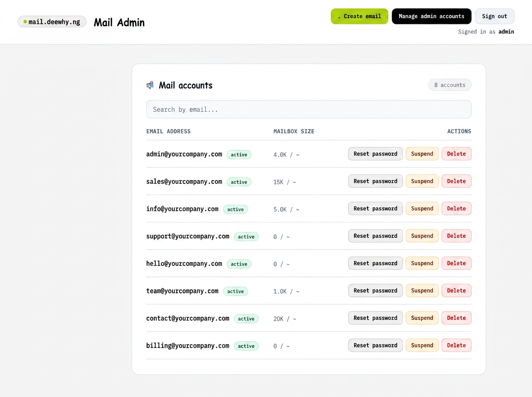Click the Create email button
Image resolution: width=532 pixels, height=397 pixels.
click(x=360, y=16)
